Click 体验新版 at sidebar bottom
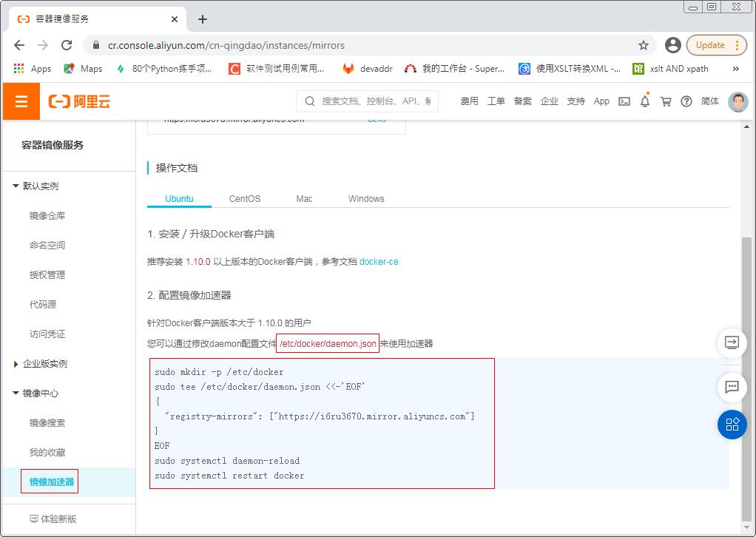The width and height of the screenshot is (756, 537). point(53,519)
